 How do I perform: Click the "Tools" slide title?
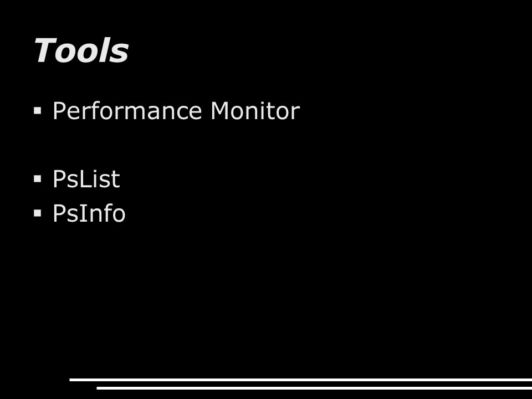(x=81, y=50)
